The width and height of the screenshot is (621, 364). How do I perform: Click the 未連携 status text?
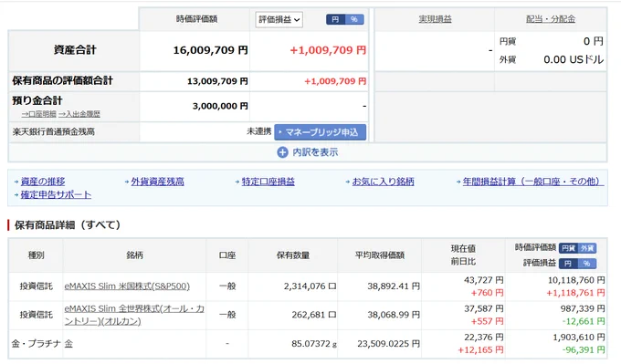tap(259, 131)
